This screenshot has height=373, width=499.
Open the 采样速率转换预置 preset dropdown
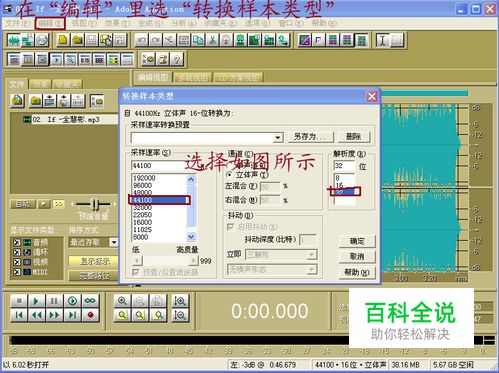pyautogui.click(x=277, y=137)
